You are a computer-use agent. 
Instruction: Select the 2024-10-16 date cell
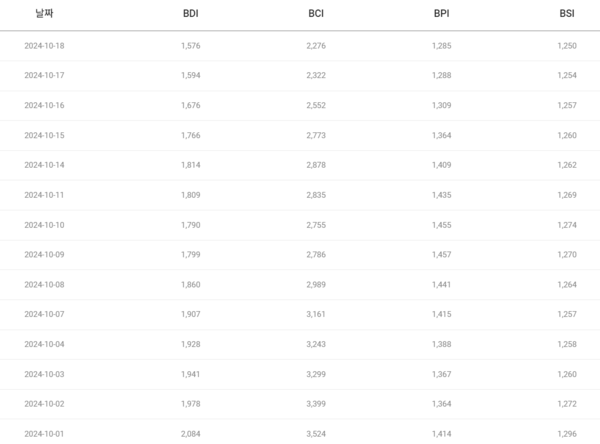click(x=44, y=105)
